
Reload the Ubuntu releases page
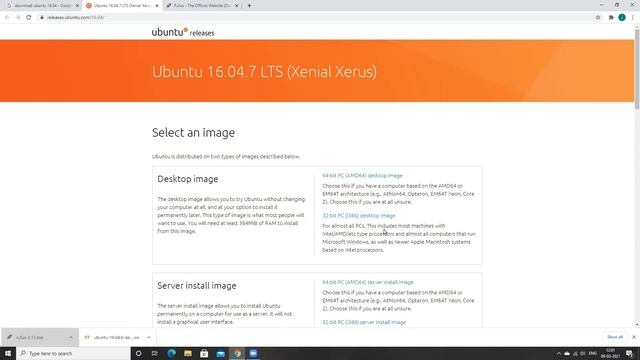(x=29, y=18)
